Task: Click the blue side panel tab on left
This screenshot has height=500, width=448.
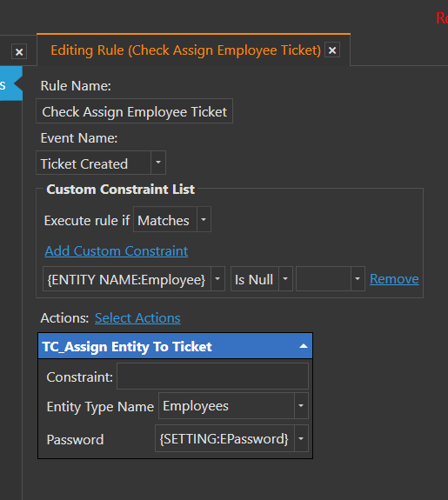Action: (10, 83)
